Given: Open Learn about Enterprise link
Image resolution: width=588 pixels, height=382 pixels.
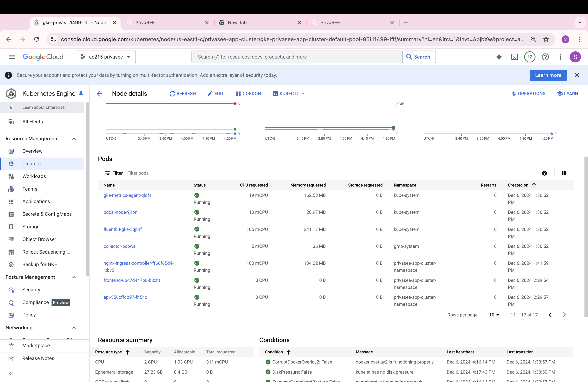Looking at the screenshot, I should coord(44,107).
